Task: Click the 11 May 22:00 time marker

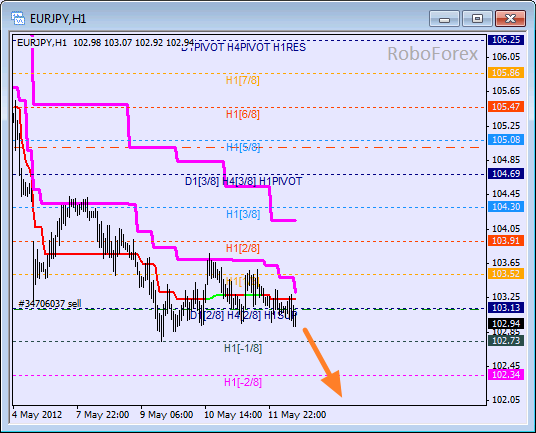Action: tap(297, 415)
